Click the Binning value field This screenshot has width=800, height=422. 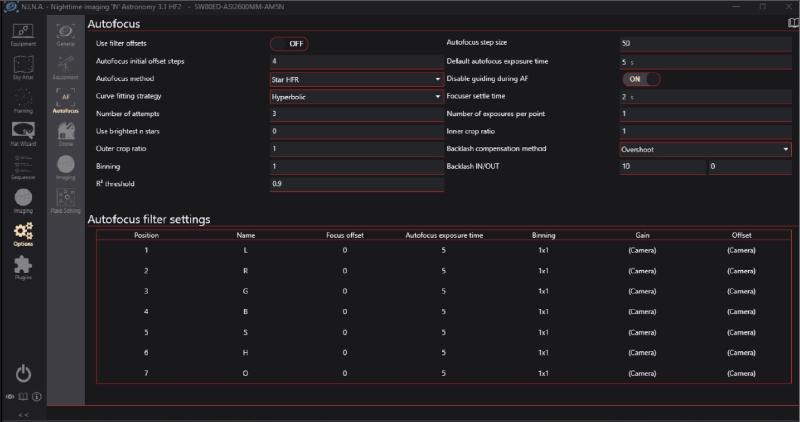point(356,166)
